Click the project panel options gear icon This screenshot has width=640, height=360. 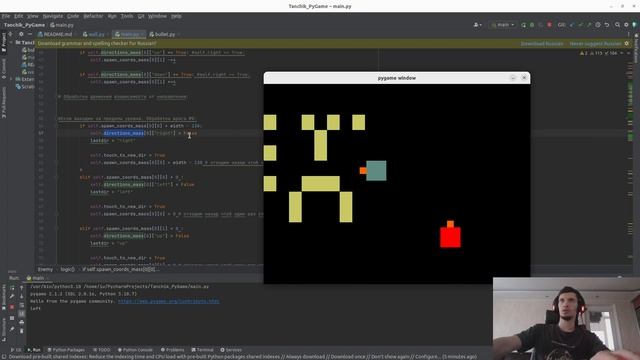(21, 34)
